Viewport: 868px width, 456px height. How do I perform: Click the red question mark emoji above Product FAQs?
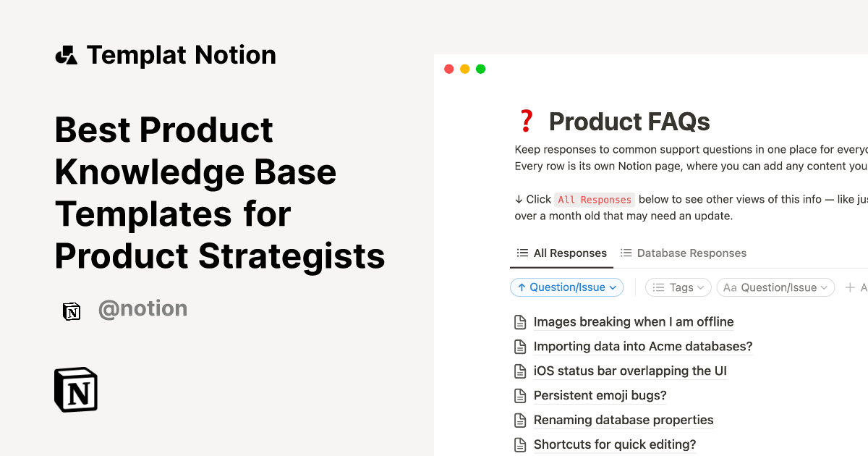526,120
